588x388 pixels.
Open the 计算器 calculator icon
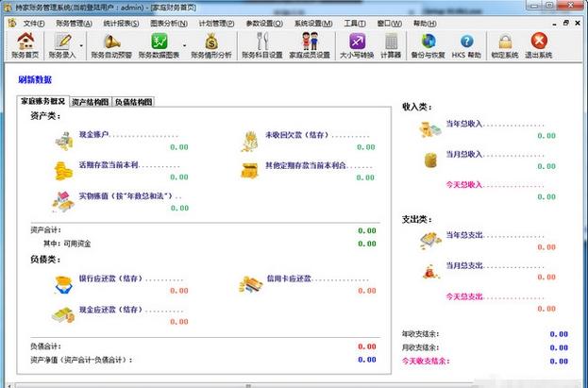coord(391,44)
